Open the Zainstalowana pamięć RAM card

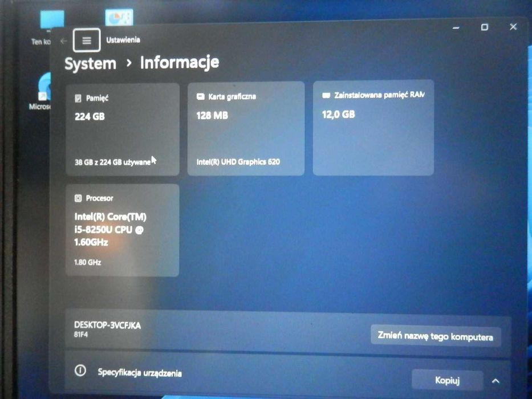[373, 128]
